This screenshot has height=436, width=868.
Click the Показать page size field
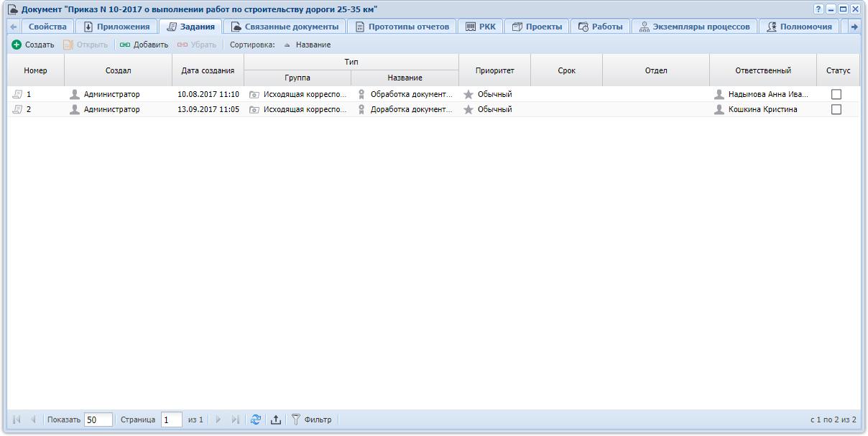click(98, 419)
